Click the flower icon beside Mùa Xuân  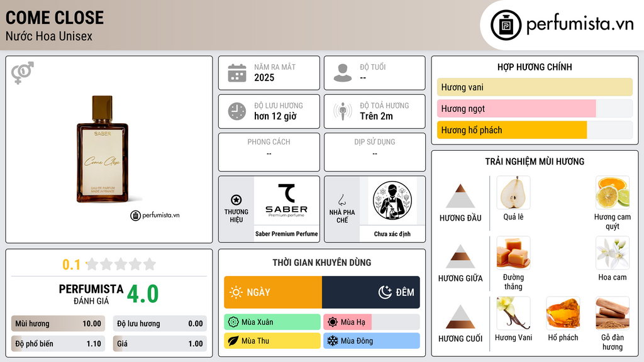233,322
